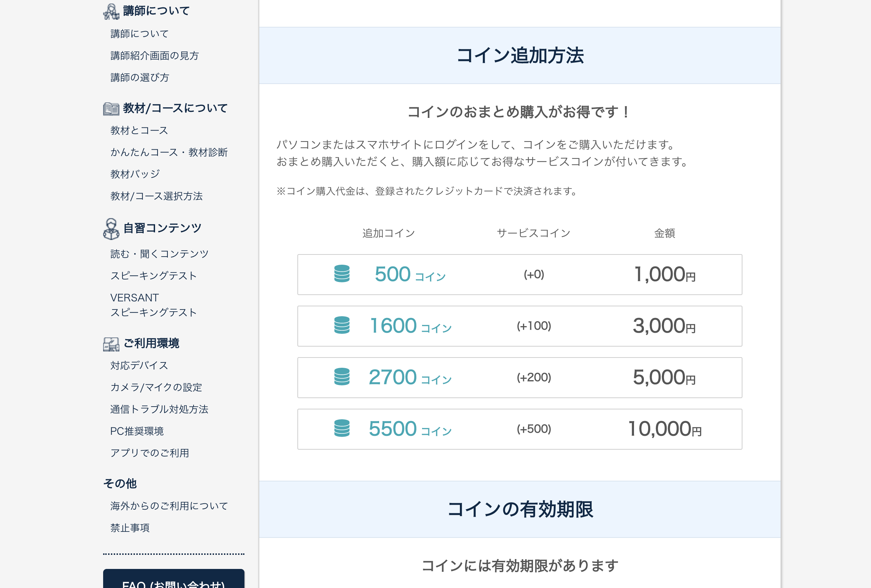Screen dimensions: 871x588
Task: Open PC推奨環境 page
Action: click(137, 431)
